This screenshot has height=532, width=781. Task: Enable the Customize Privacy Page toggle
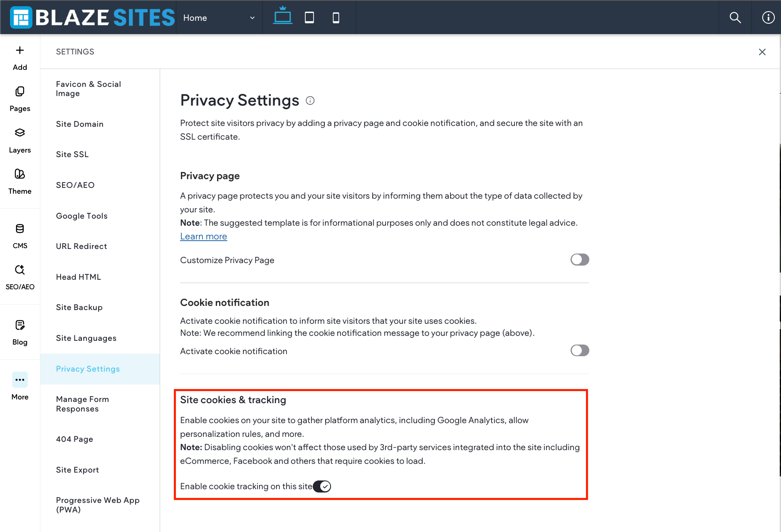[x=580, y=260]
